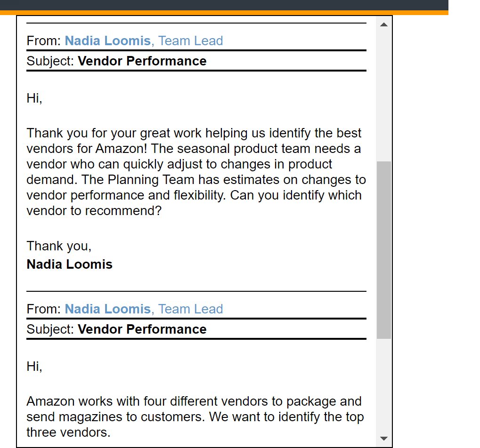Click the From field of the second email
Screen dimensions: 480x448
[42, 309]
